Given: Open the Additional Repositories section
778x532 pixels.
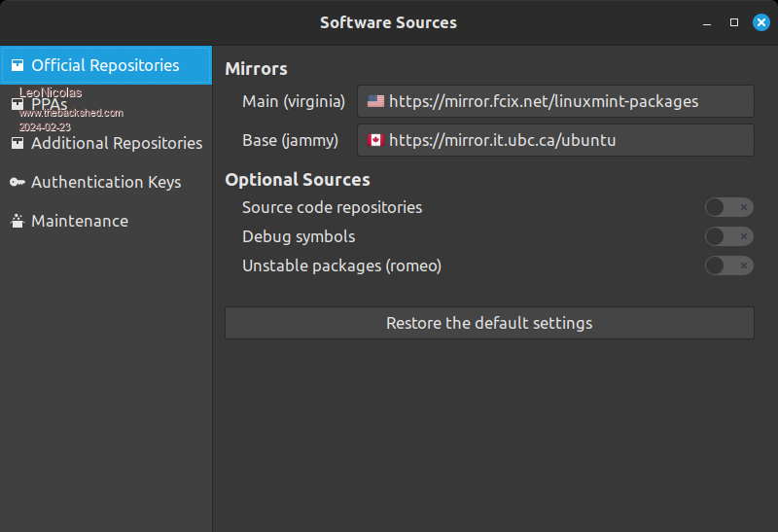Looking at the screenshot, I should coord(117,143).
